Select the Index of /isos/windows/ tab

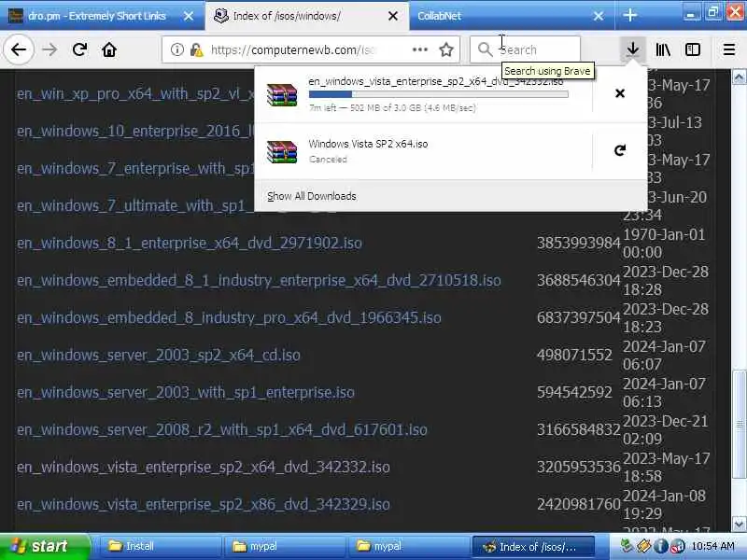307,16
